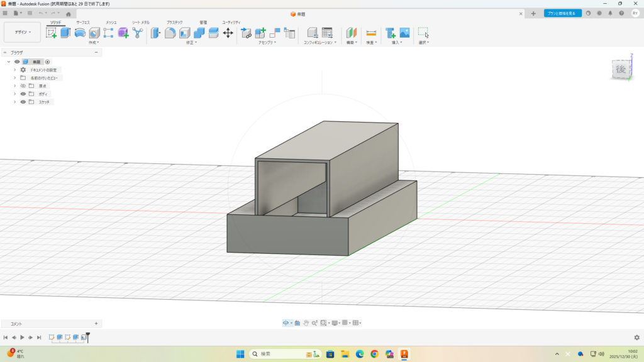Screen dimensions: 644x362
Task: Hide the スケッチ sketches folder
Action: (23, 102)
